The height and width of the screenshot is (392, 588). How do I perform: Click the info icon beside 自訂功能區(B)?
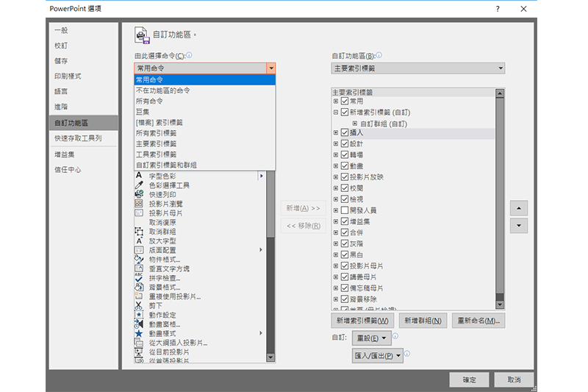(379, 55)
